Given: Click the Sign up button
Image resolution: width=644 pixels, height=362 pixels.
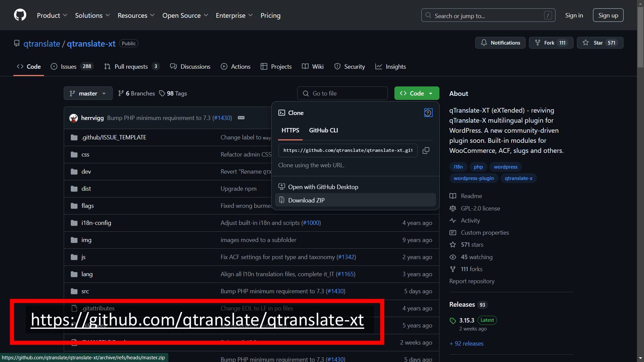Looking at the screenshot, I should point(608,15).
